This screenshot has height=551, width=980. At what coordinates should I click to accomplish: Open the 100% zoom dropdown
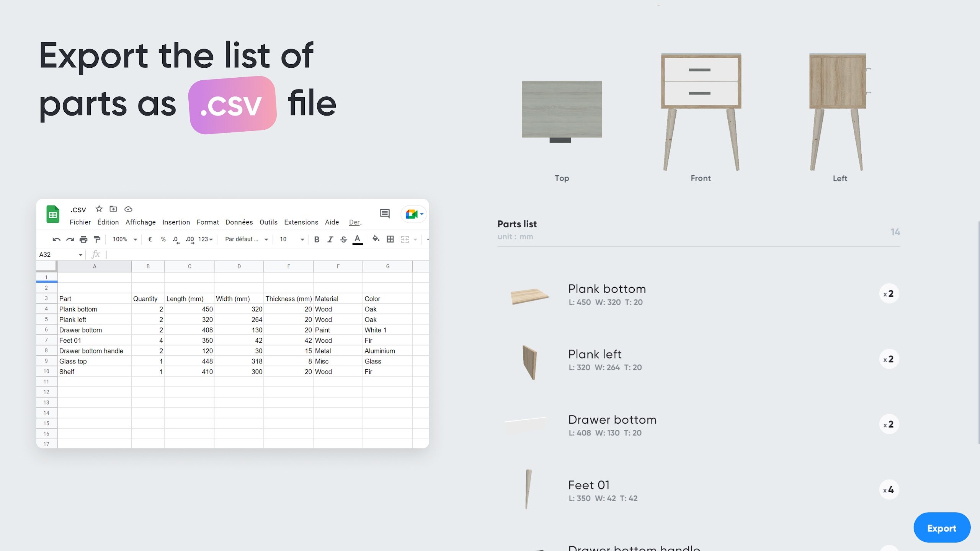(x=125, y=240)
